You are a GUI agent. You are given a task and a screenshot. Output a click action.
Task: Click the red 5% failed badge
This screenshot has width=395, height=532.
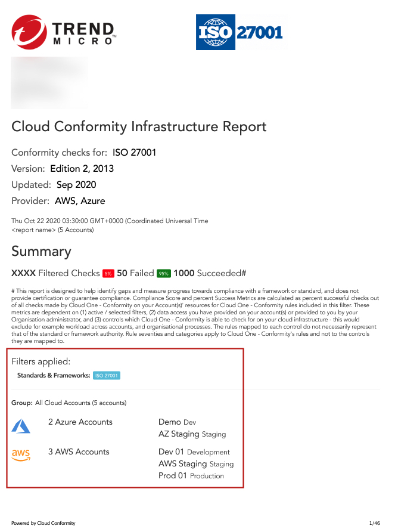(108, 274)
